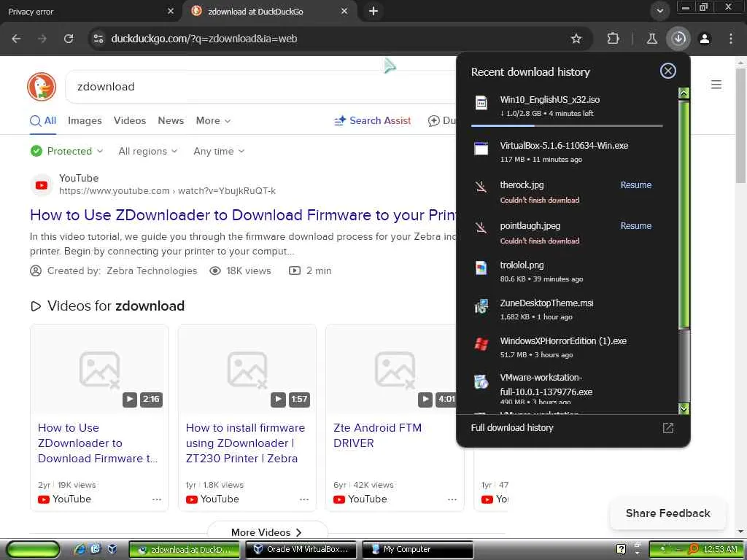
Task: Switch to Images search results
Action: pos(85,120)
